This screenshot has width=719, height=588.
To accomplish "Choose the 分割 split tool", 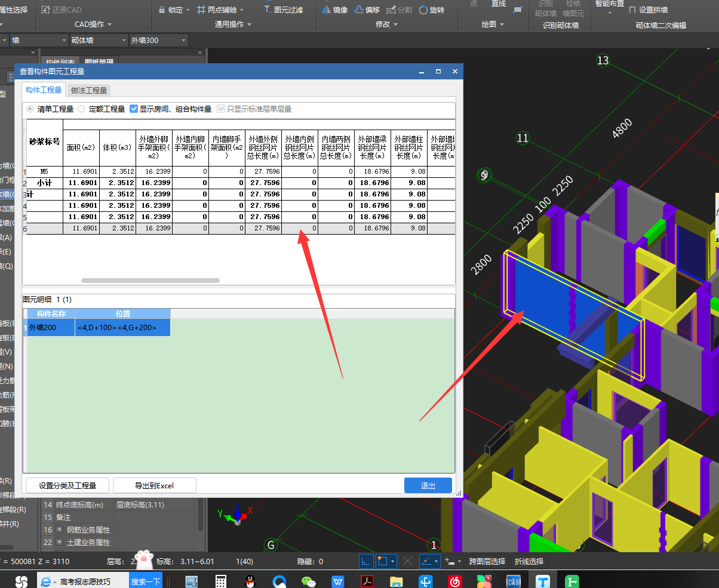I will pyautogui.click(x=400, y=10).
